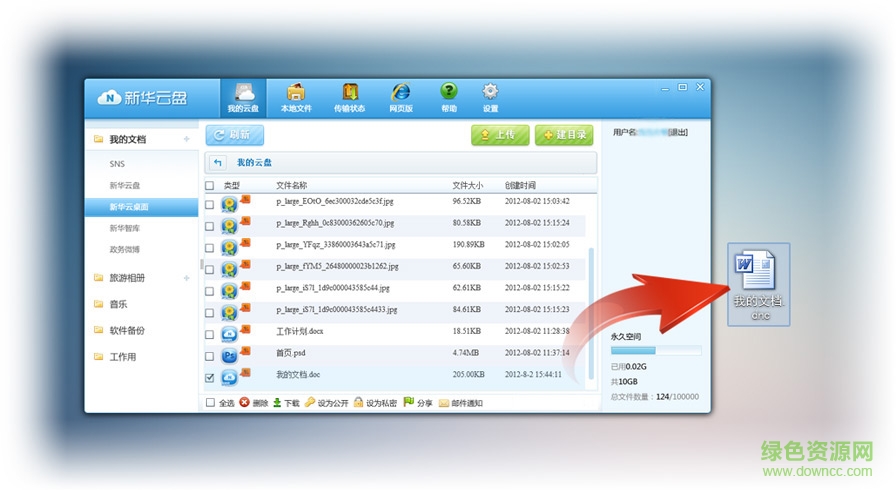This screenshot has height=490, width=896.
Task: Click the 永久空间 storage usage bar
Action: (656, 351)
